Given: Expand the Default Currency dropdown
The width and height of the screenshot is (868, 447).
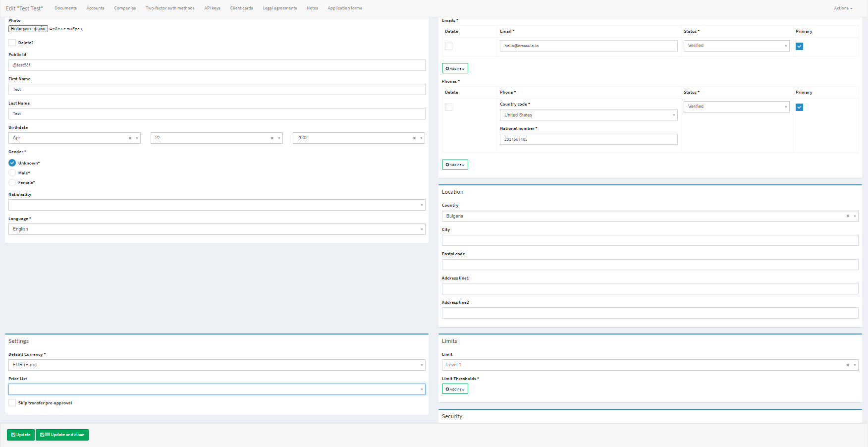Looking at the screenshot, I should [217, 365].
